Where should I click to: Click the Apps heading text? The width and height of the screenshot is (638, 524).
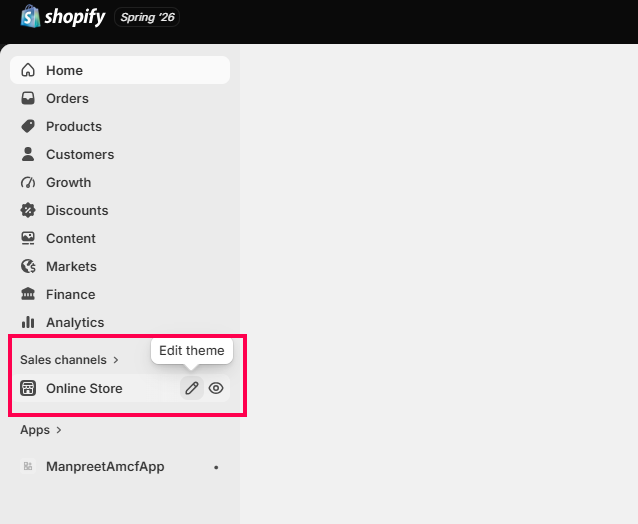tap(35, 430)
